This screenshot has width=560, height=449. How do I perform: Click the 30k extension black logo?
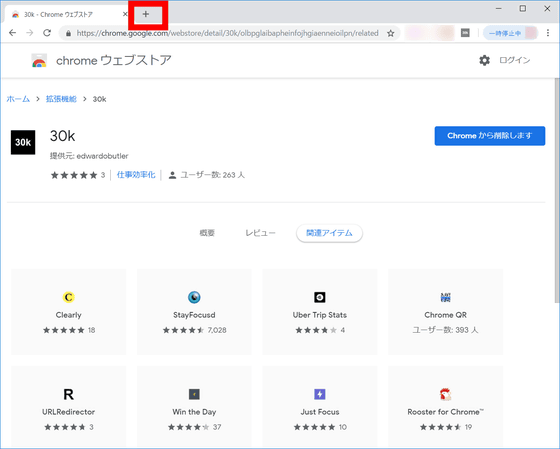click(x=23, y=142)
